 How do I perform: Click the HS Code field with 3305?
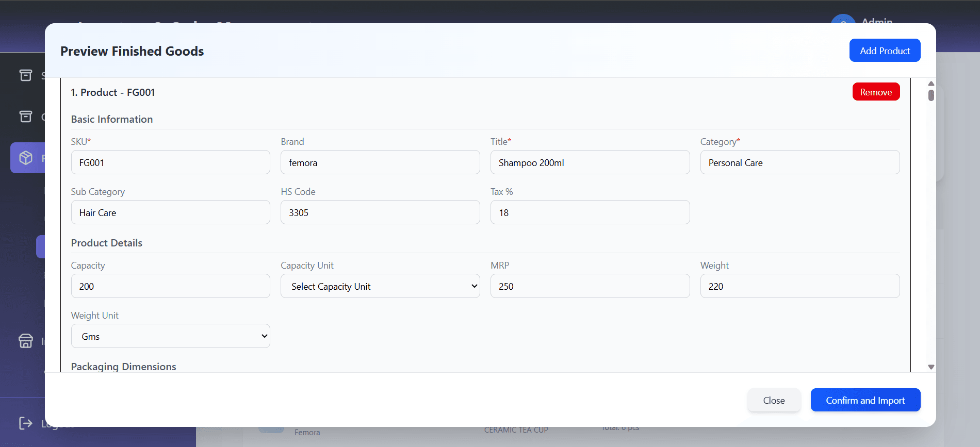pos(380,212)
